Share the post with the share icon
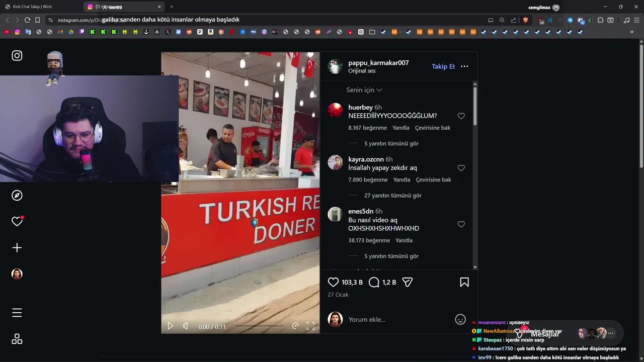 408,282
